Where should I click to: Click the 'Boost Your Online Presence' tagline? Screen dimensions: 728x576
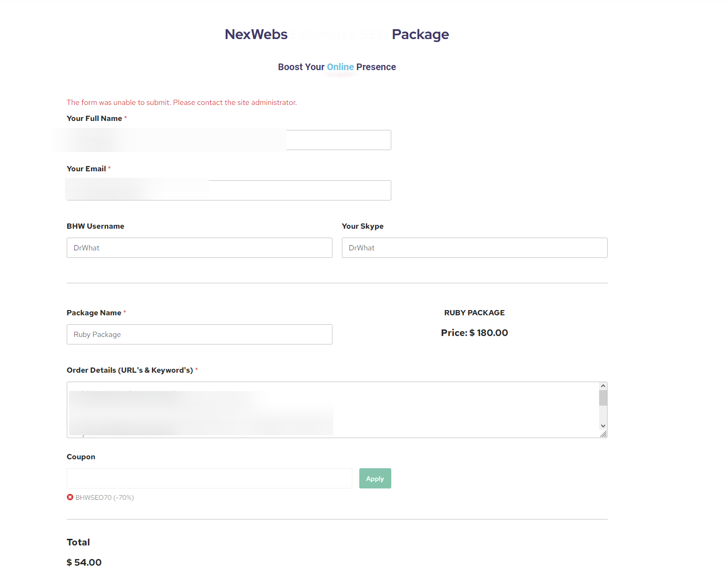[x=337, y=67]
